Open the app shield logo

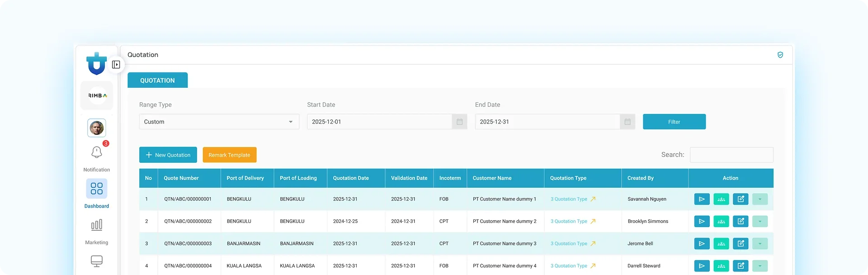[x=96, y=63]
